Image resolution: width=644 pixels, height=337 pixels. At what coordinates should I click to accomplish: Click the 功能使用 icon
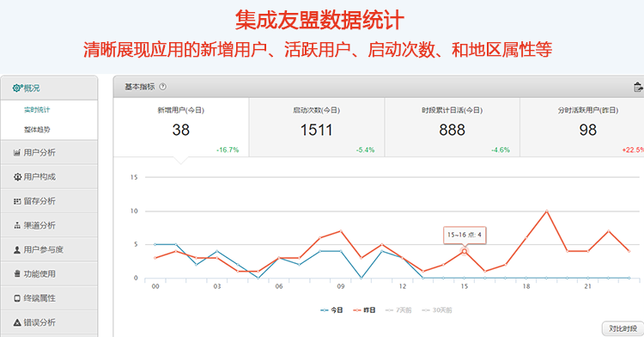point(17,273)
